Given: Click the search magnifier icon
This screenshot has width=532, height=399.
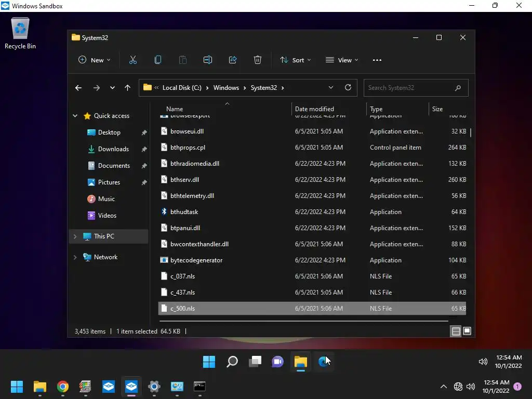Looking at the screenshot, I should click(458, 88).
